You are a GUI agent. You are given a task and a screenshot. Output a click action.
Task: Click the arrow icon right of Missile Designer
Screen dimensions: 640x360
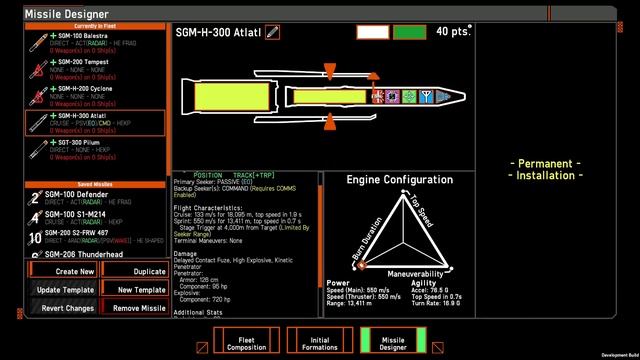438,348
